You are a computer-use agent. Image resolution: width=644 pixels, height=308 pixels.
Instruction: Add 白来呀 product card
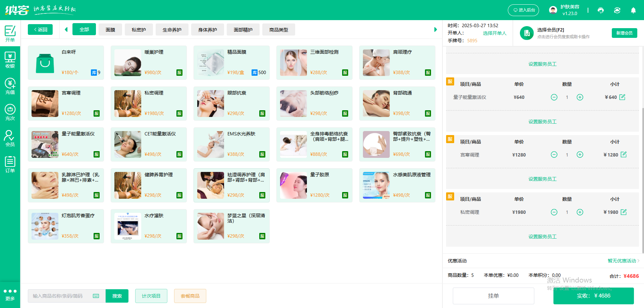point(66,63)
